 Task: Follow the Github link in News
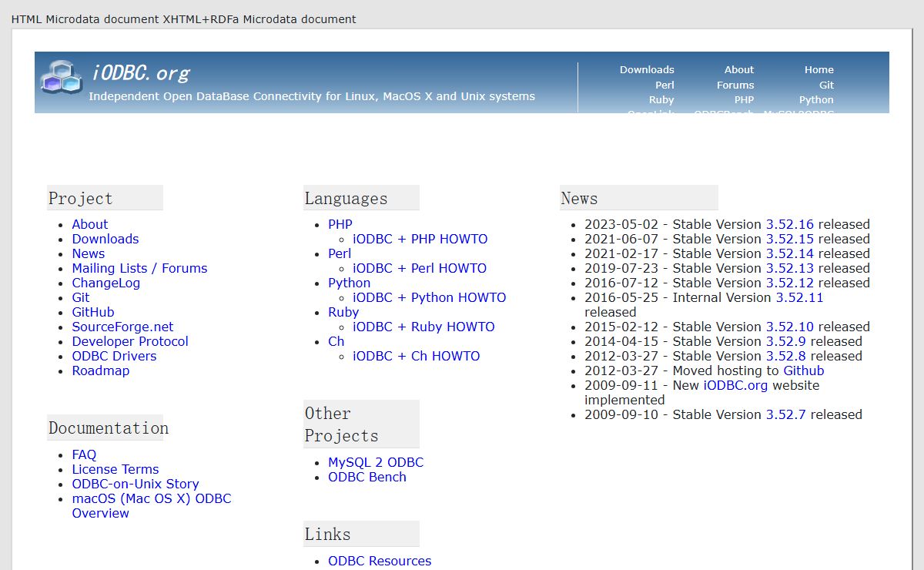coord(803,370)
